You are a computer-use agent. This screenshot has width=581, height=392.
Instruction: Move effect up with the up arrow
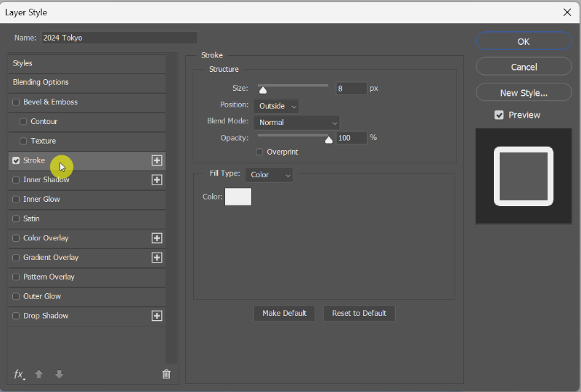click(39, 375)
